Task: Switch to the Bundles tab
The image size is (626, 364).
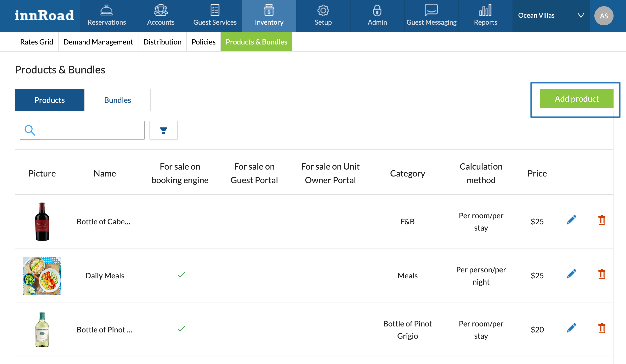Action: click(117, 100)
